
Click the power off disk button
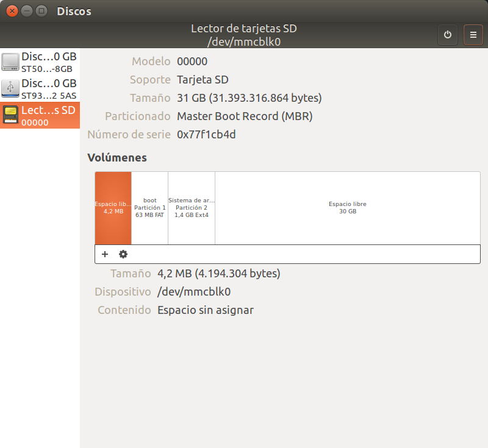[x=448, y=35]
